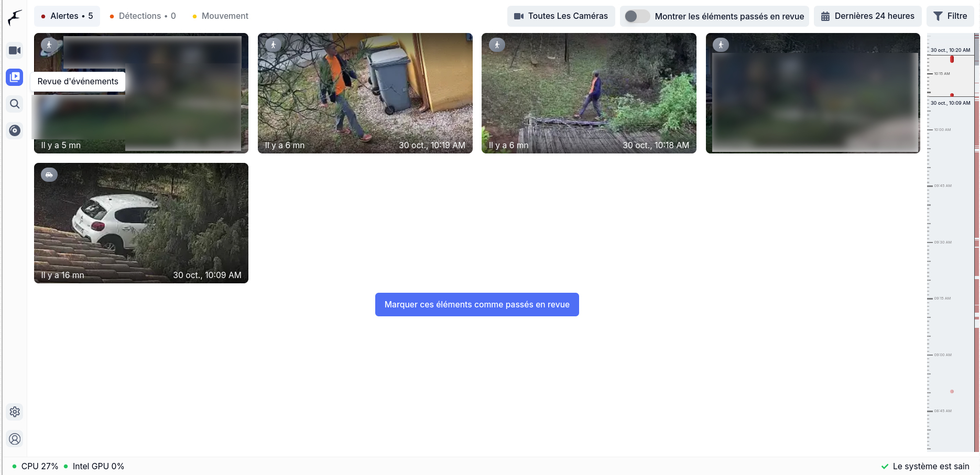980x475 pixels.
Task: Click person icon on 10:19 AM thumbnail
Action: [x=273, y=45]
